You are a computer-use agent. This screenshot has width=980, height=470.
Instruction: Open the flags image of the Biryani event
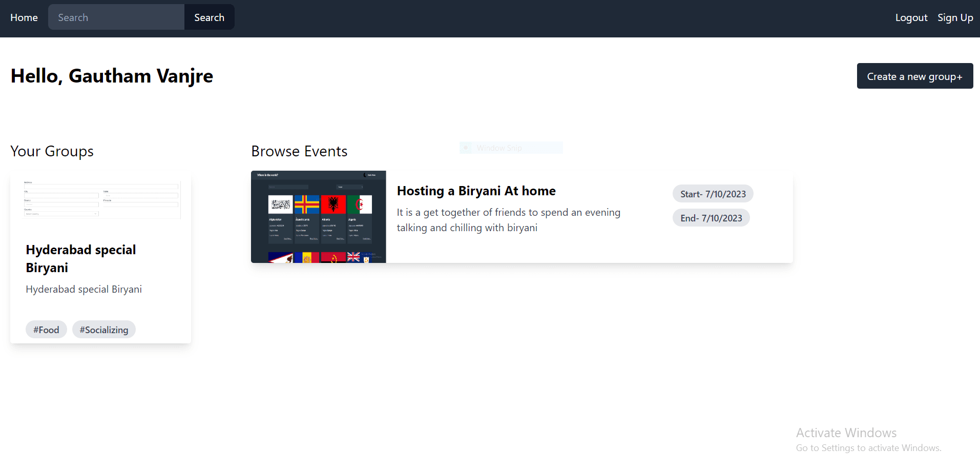click(318, 217)
